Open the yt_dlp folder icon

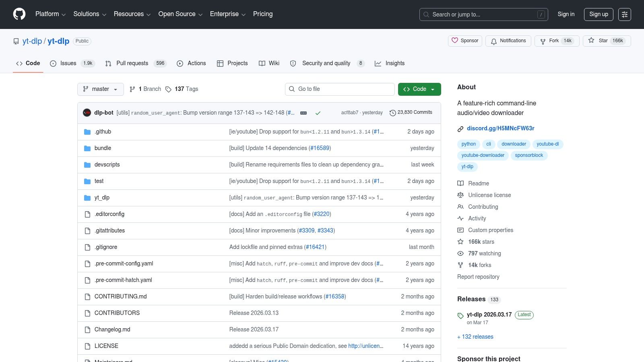pos(87,198)
